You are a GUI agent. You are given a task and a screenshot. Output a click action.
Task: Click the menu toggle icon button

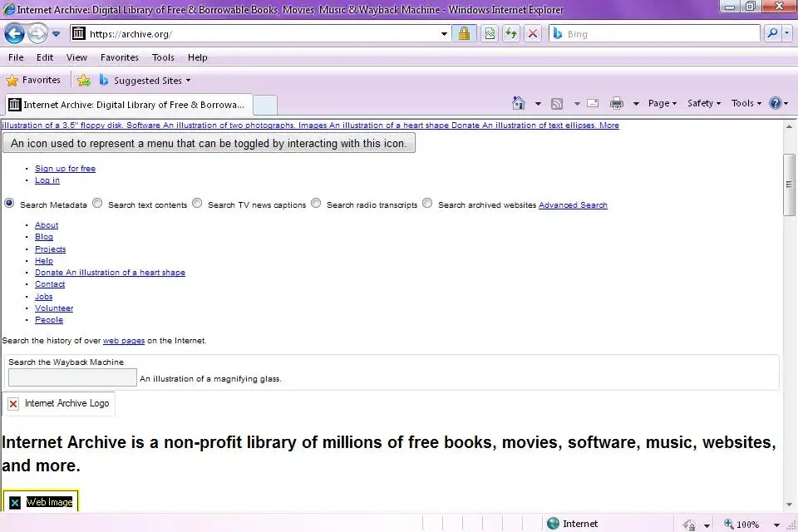(x=209, y=143)
